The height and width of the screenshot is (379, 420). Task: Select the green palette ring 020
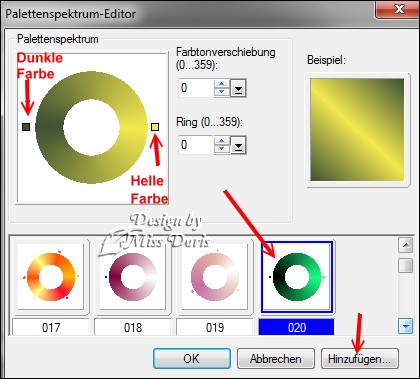tap(297, 277)
